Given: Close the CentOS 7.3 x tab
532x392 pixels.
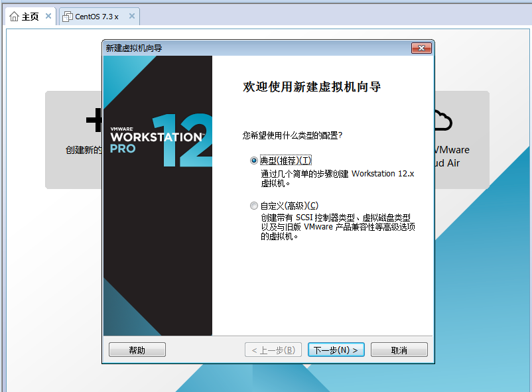Looking at the screenshot, I should (132, 16).
